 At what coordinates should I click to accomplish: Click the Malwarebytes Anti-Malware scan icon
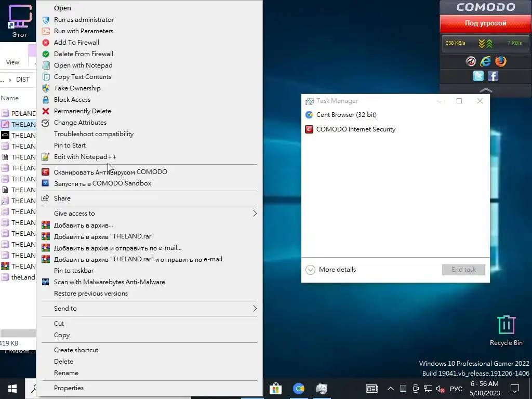click(46, 282)
